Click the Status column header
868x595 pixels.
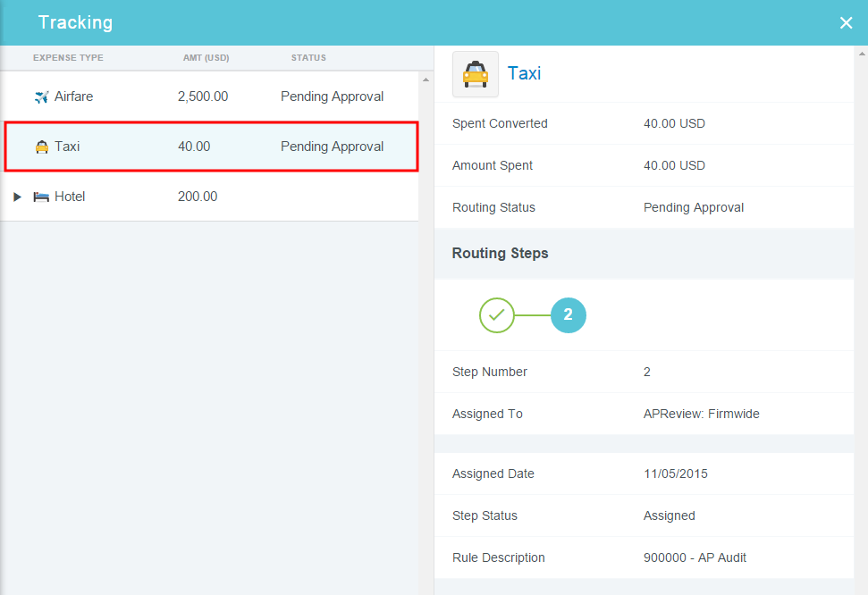pyautogui.click(x=308, y=58)
